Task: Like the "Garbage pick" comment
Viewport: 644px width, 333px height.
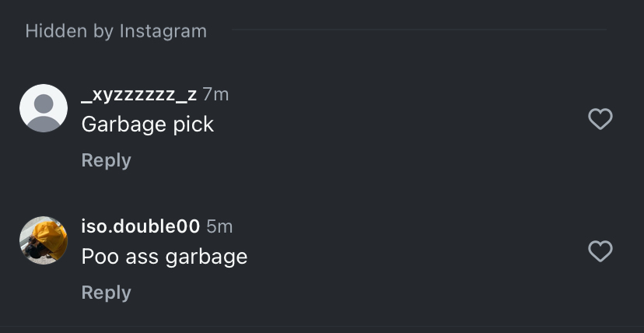Action: (x=600, y=119)
